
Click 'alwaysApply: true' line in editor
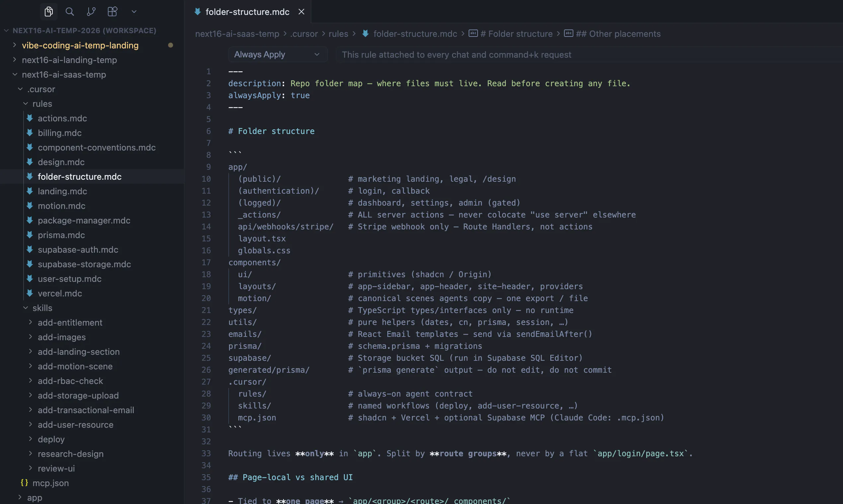(269, 95)
